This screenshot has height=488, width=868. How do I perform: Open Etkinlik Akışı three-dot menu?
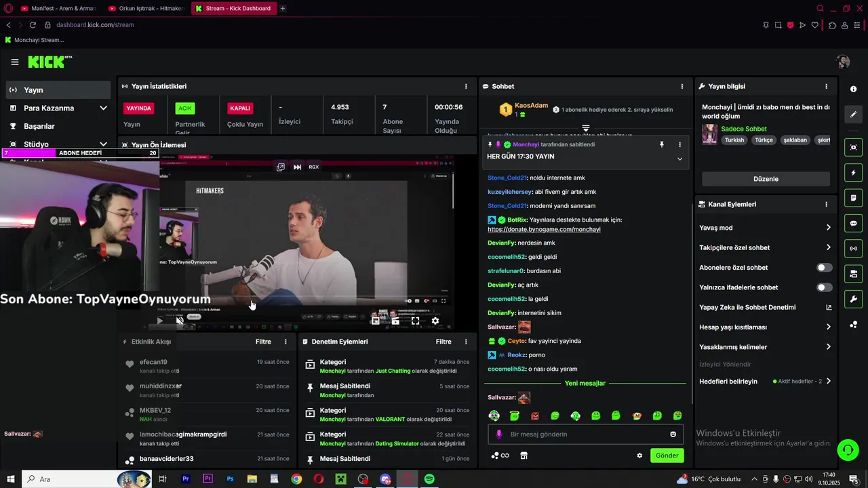pos(285,342)
